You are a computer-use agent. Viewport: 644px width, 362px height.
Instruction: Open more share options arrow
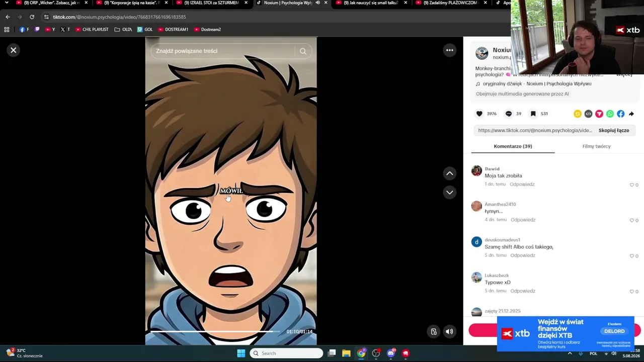coord(631,114)
